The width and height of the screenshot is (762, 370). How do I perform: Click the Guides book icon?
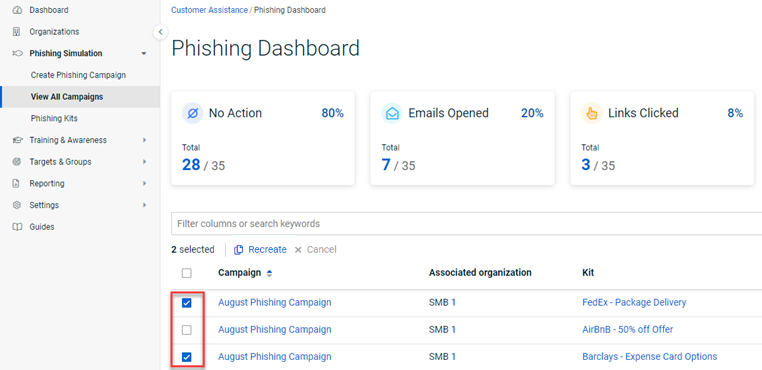17,227
